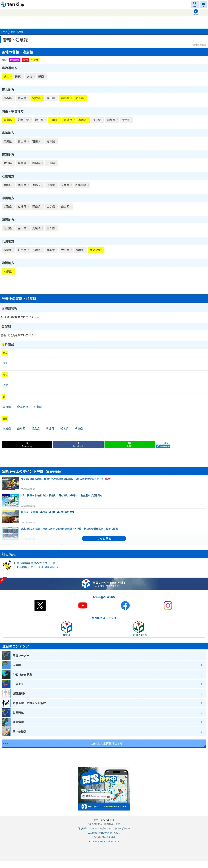The image size is (208, 868).
Task: Expand tenki.jpの全情報はこちら bar
Action: pos(104,743)
